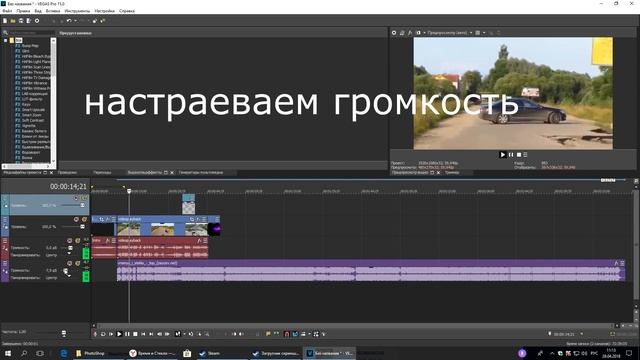This screenshot has height=360, width=640.
Task: Collapse the effects tree root folder
Action: (x=6, y=40)
